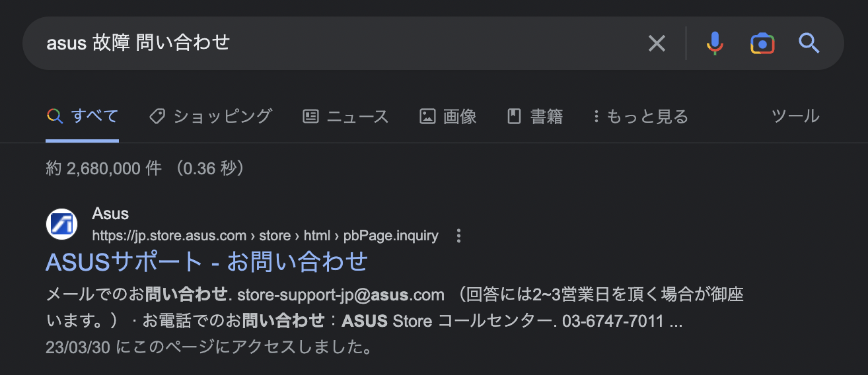Open the ニュース results tab
This screenshot has height=375, width=868.
pos(345,117)
